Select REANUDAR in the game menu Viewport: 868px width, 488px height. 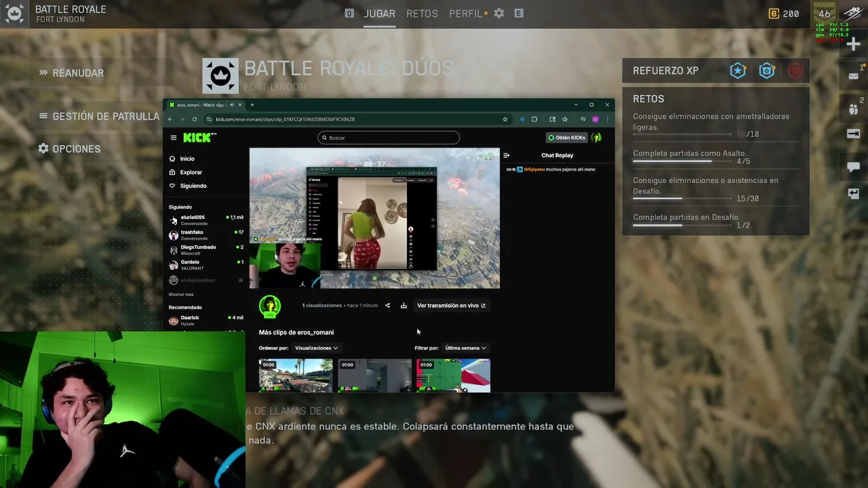[78, 73]
